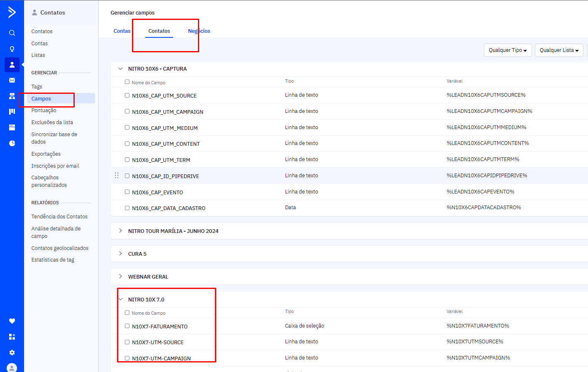Click the heart icon in sidebar
The width and height of the screenshot is (588, 372).
pos(12,321)
